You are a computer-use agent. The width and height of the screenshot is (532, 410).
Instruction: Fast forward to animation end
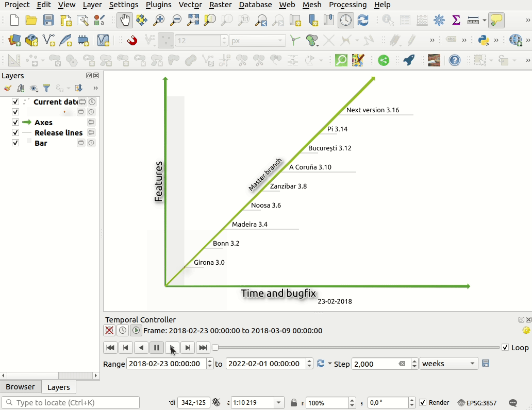203,348
